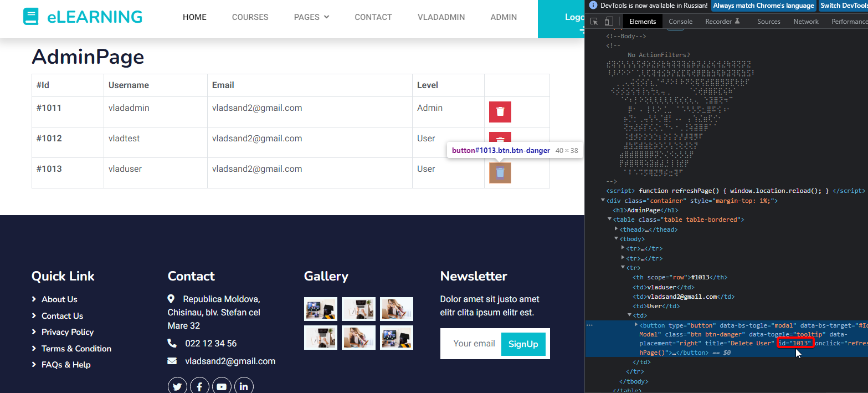Click the eLearning book logo icon
The width and height of the screenshot is (868, 393).
pyautogui.click(x=31, y=17)
